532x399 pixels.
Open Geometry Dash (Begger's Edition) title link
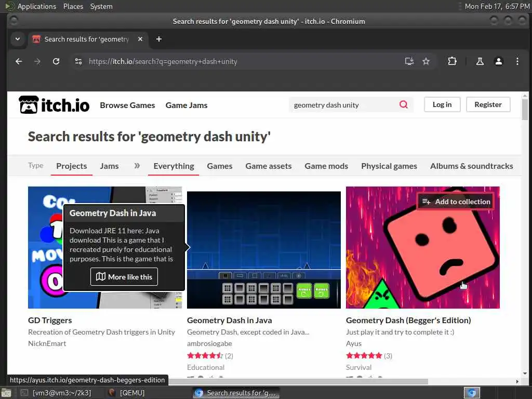pos(408,320)
